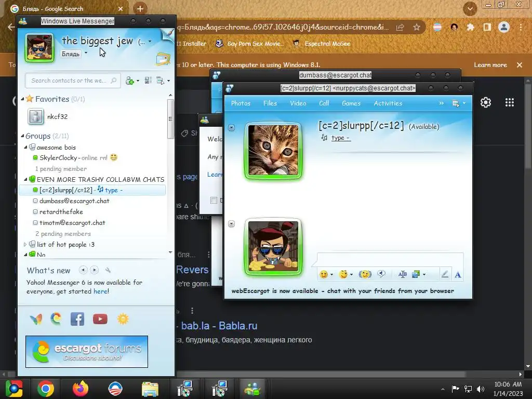Select the SkylerClocky contact
The width and height of the screenshot is (532, 399).
58,158
